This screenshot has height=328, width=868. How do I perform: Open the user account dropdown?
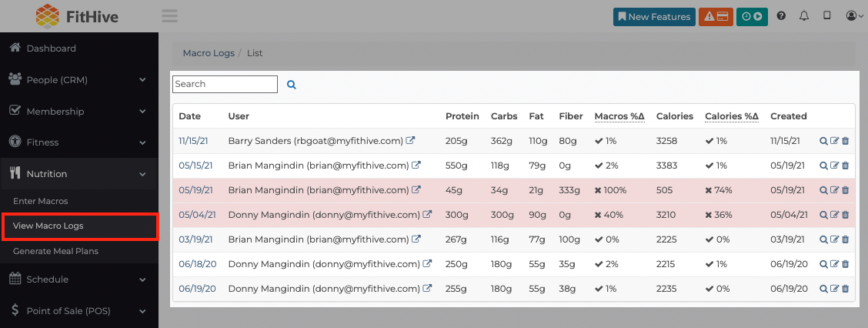point(855,16)
